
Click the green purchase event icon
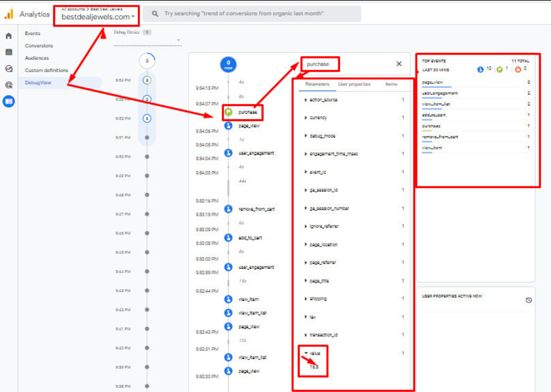click(229, 112)
